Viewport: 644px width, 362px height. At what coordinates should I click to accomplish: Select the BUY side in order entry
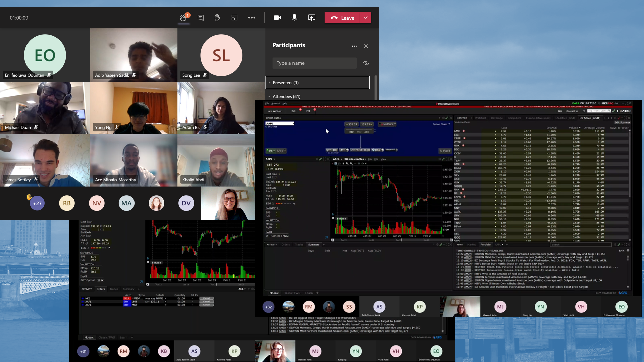pos(272,151)
